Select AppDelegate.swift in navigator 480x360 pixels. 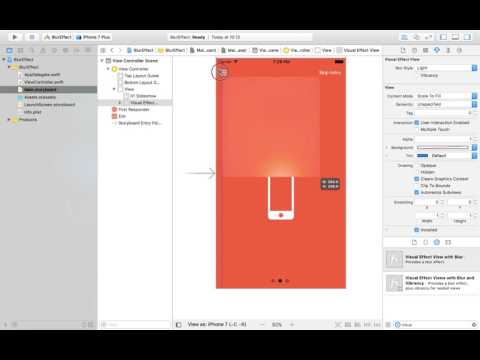click(x=41, y=75)
